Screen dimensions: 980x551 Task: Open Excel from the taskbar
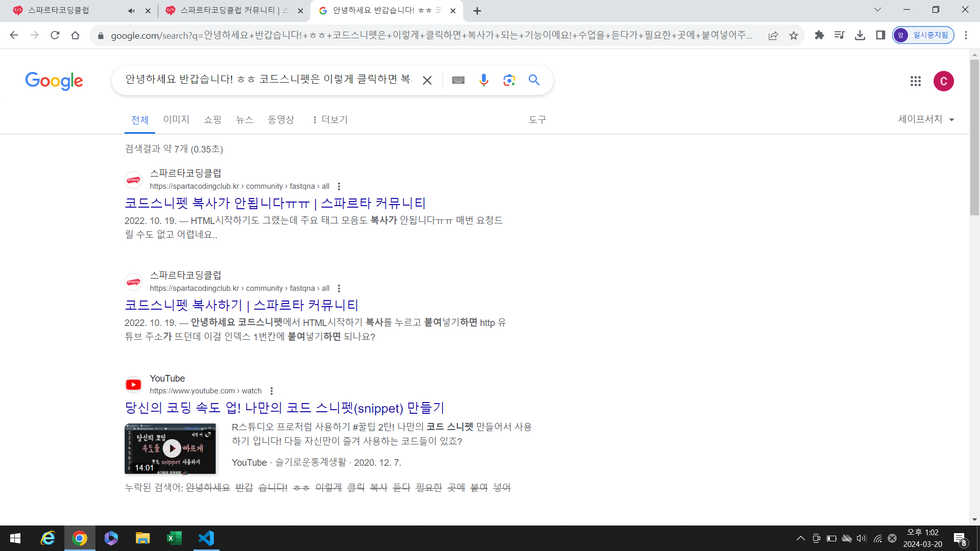(x=175, y=538)
